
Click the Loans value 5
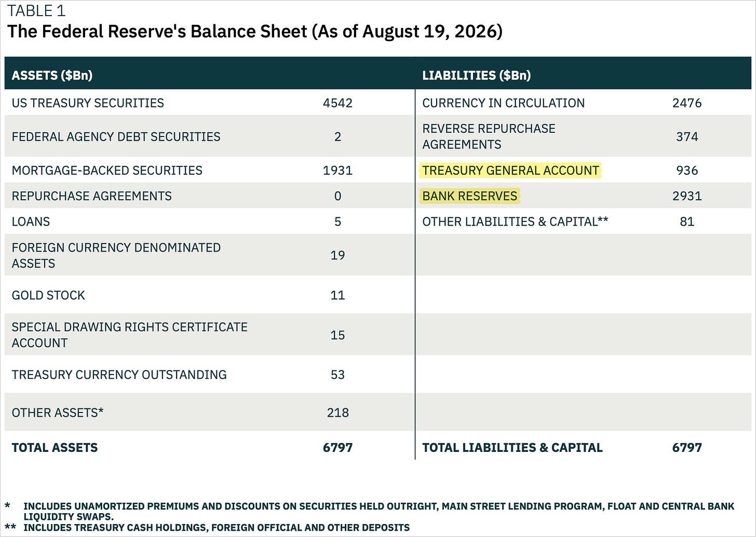tap(337, 222)
